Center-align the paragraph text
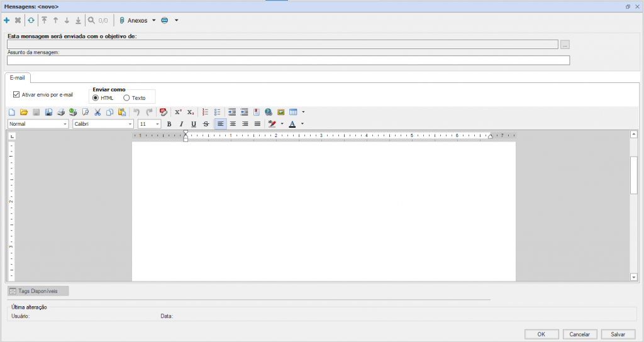 [233, 124]
